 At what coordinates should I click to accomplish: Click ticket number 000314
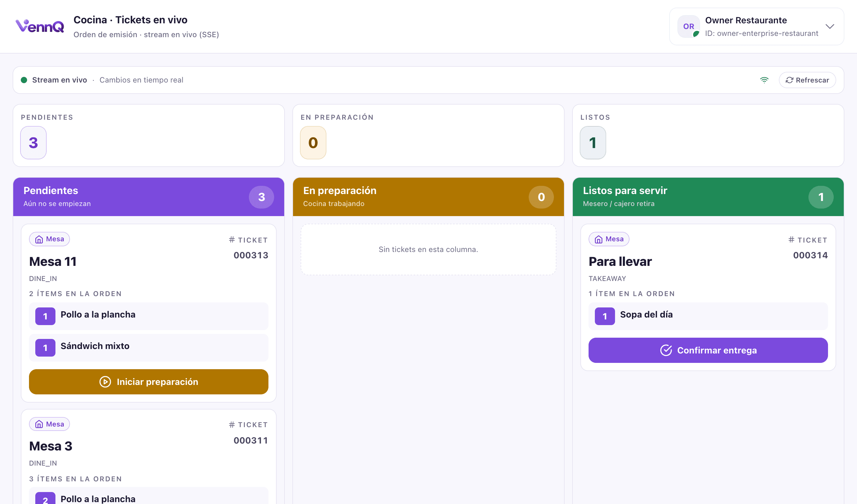pyautogui.click(x=810, y=255)
